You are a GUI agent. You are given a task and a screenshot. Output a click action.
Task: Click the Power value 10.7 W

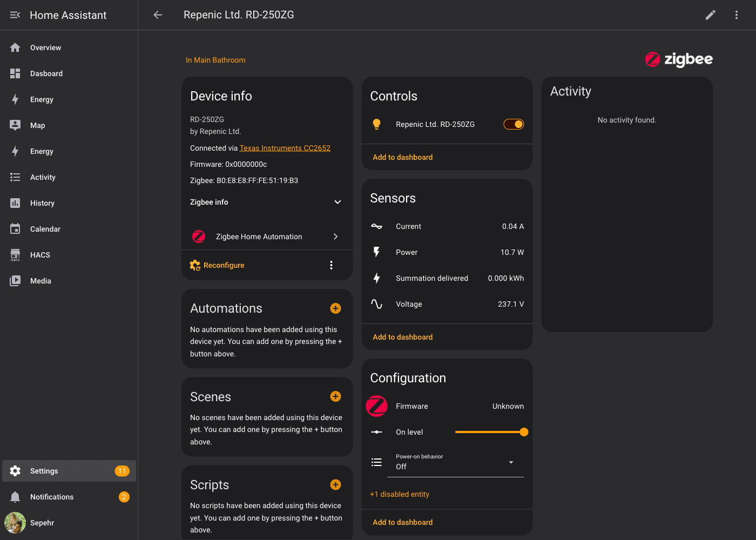pyautogui.click(x=512, y=252)
